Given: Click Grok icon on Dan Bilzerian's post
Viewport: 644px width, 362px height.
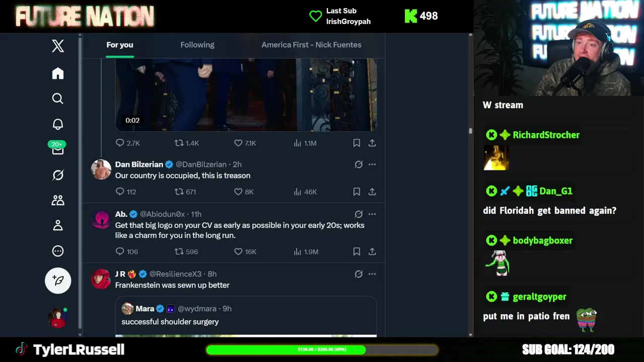Looking at the screenshot, I should [359, 164].
